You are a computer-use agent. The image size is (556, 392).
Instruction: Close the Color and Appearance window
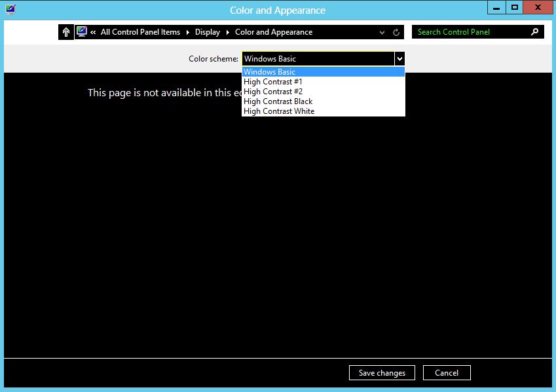[538, 7]
